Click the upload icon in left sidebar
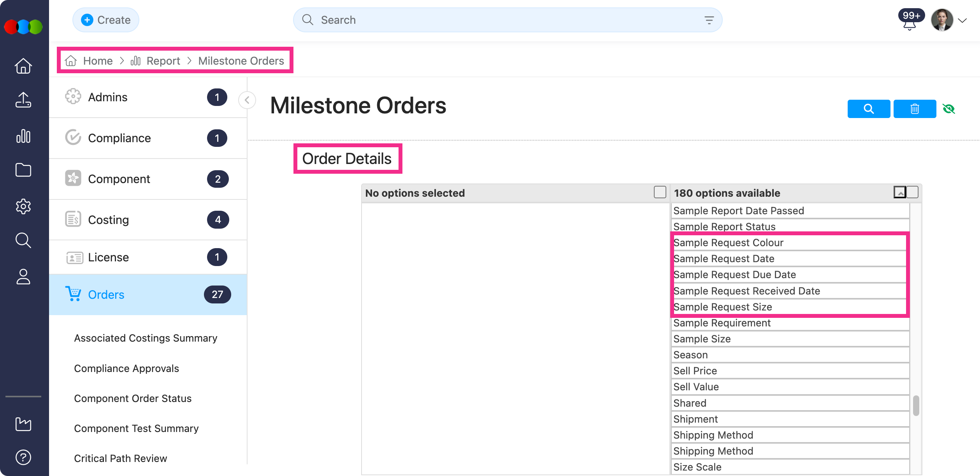 pyautogui.click(x=23, y=100)
